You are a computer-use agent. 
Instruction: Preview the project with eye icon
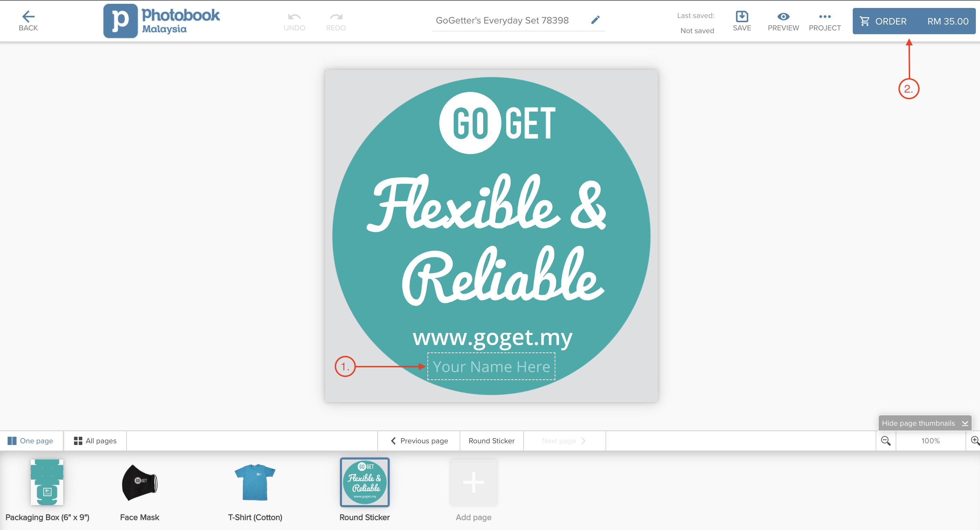pos(783,22)
